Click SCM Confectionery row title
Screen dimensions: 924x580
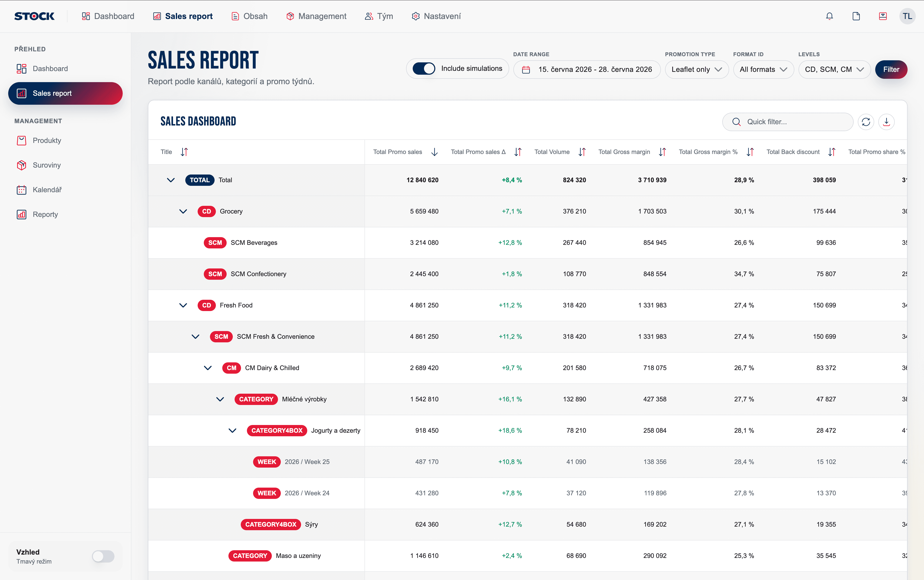tap(258, 274)
